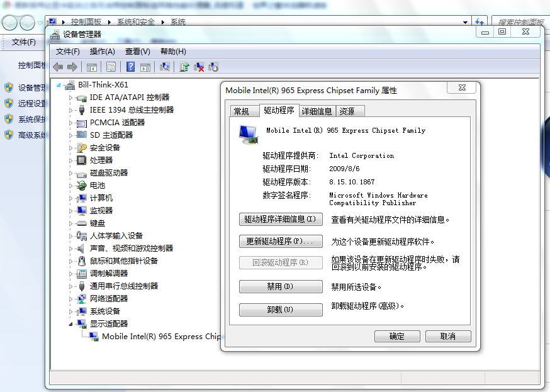
Task: Open the 文件(F) menu in Device Manager
Action: tap(68, 52)
